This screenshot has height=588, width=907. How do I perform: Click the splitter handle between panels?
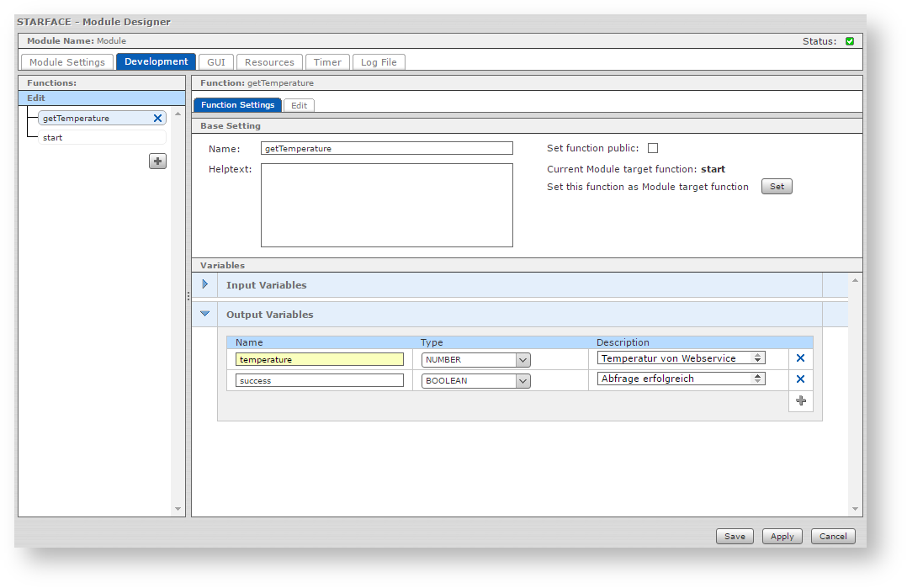tap(188, 296)
